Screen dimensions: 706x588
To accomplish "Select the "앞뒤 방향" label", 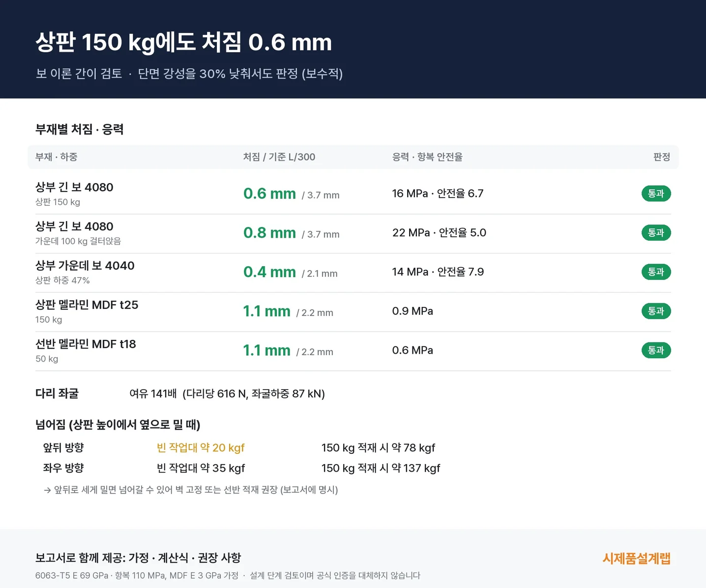I will [63, 448].
